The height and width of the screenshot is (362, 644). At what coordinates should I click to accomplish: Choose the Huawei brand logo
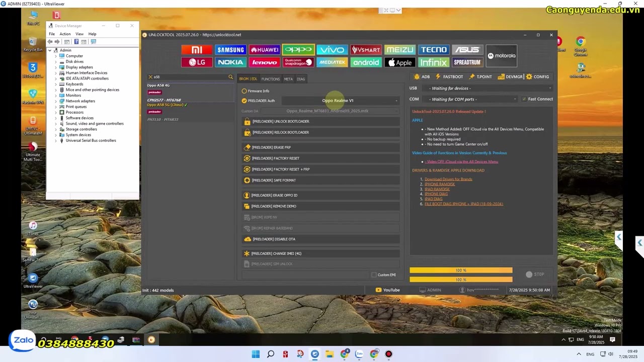(264, 50)
